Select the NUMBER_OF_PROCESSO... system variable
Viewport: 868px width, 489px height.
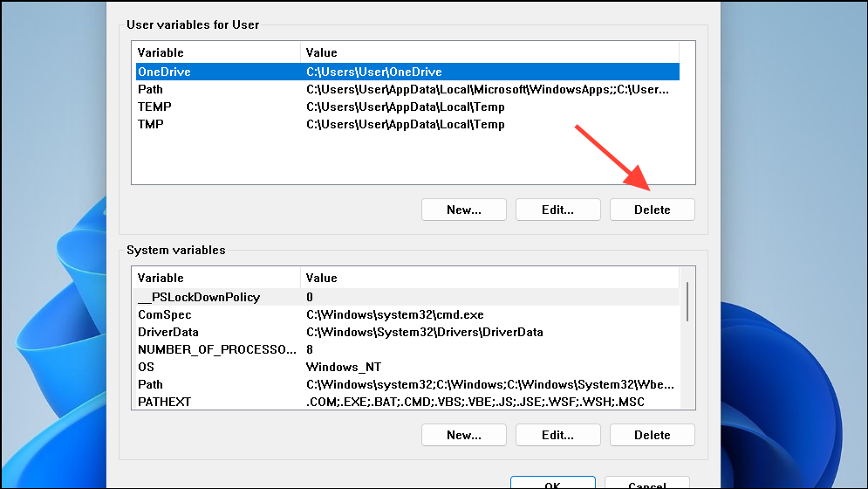coord(407,349)
